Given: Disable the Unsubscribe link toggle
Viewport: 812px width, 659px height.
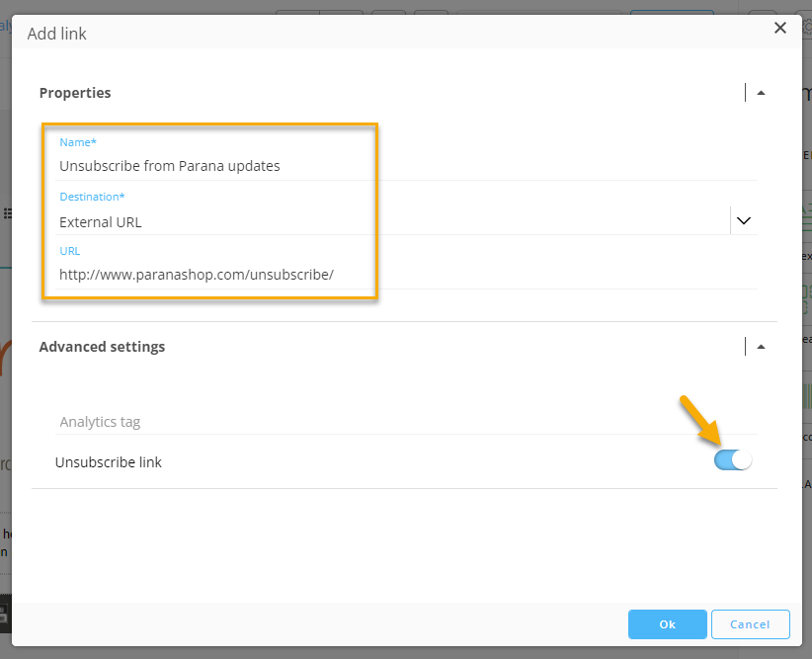Looking at the screenshot, I should click(x=733, y=460).
